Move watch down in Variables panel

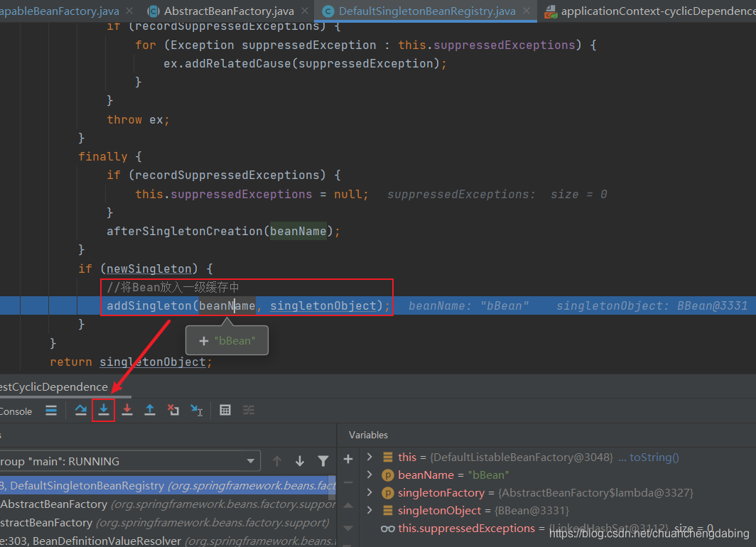(348, 529)
